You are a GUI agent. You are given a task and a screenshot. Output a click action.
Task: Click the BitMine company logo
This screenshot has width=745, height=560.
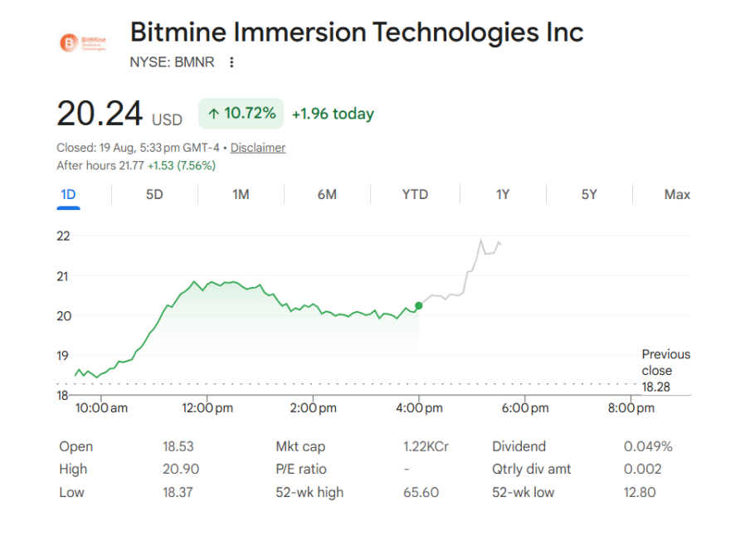click(x=83, y=43)
